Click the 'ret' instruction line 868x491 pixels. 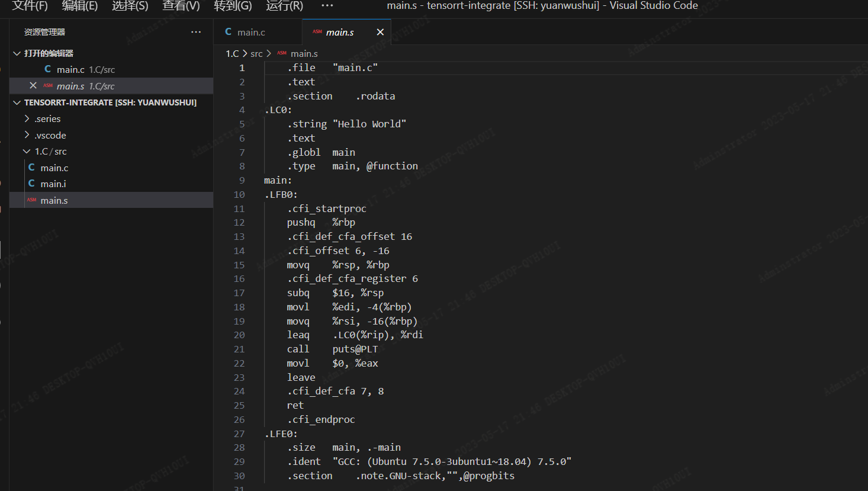295,405
